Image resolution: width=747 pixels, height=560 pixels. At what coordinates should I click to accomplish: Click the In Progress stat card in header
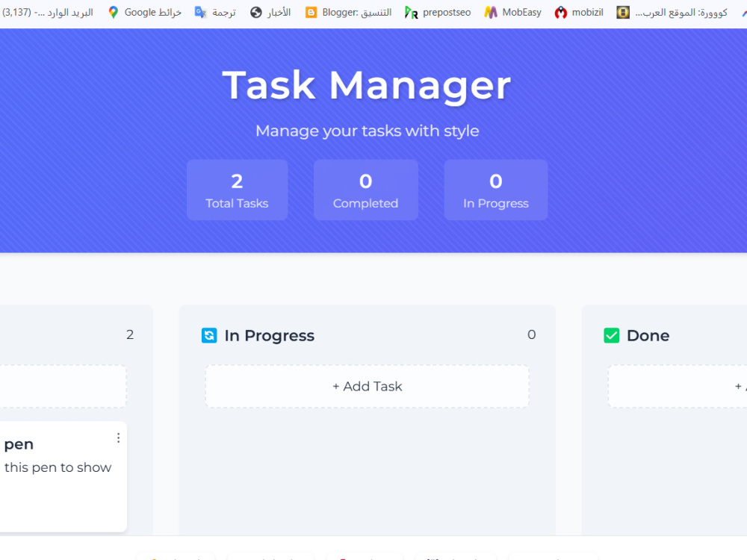pyautogui.click(x=496, y=190)
